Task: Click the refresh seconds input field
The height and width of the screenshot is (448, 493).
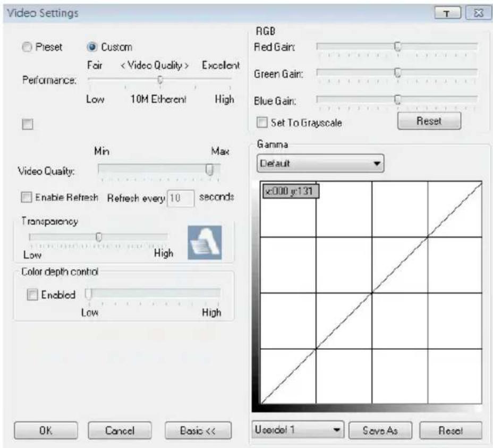Action: point(181,198)
